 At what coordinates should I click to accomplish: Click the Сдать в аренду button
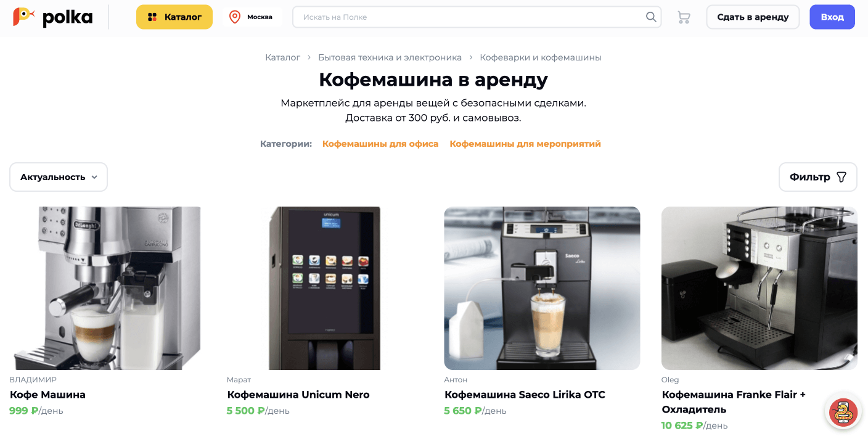[x=753, y=17]
